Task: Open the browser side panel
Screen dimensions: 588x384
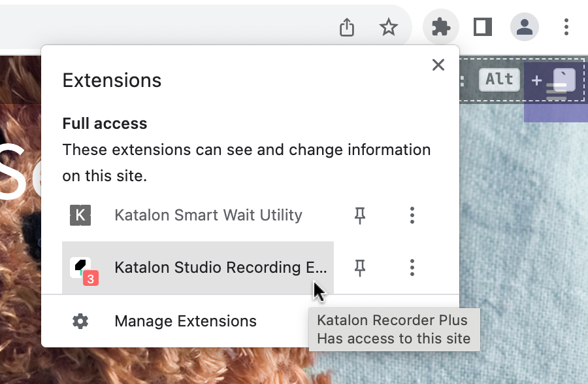Action: (483, 27)
